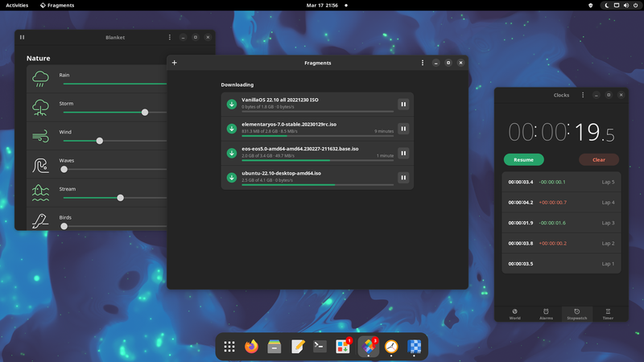Viewport: 644px width, 362px height.
Task: Adjust the Birds volume slider knob
Action: 64,226
